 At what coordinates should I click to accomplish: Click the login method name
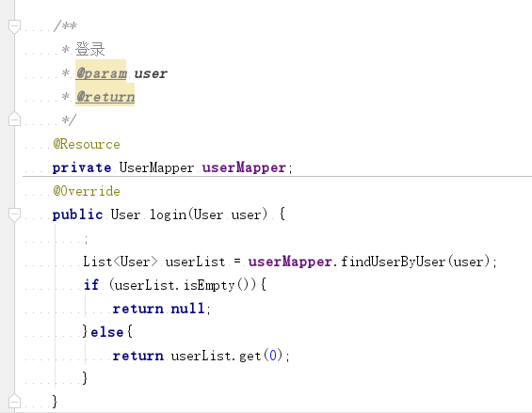coord(168,215)
